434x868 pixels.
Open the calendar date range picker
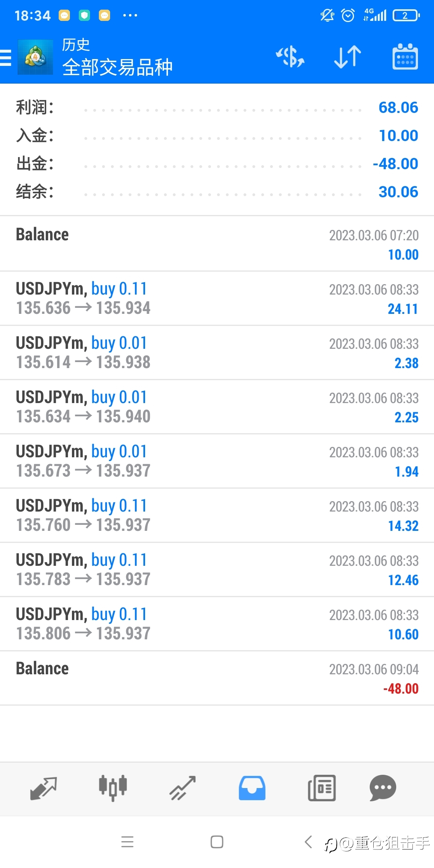[x=405, y=57]
